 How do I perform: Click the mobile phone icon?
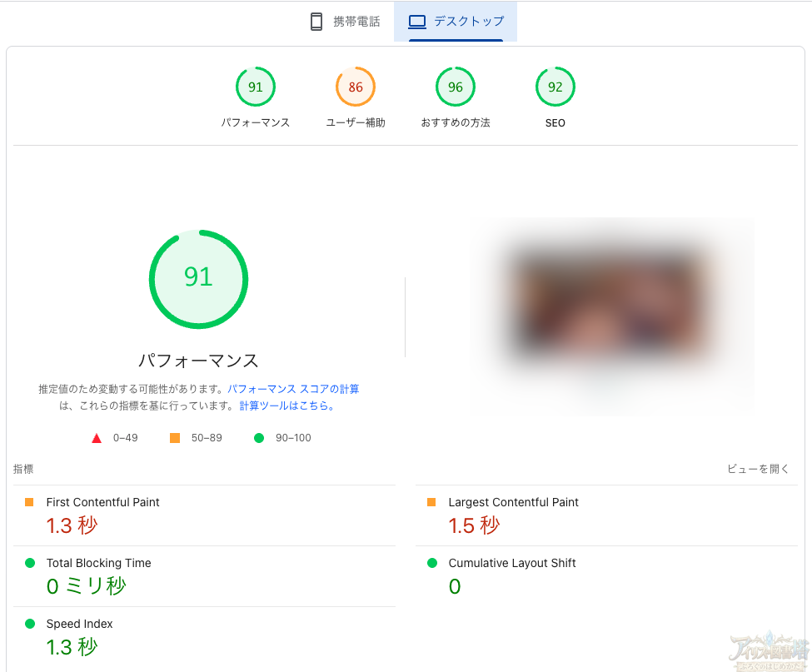pyautogui.click(x=316, y=22)
